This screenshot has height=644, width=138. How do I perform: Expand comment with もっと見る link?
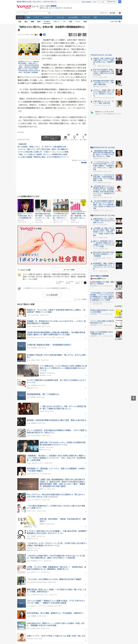click(33, 279)
